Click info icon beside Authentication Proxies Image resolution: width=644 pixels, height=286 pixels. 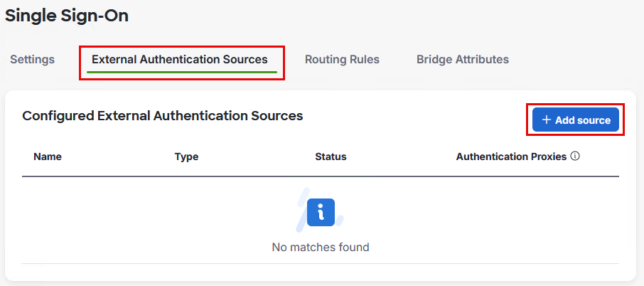coord(575,156)
